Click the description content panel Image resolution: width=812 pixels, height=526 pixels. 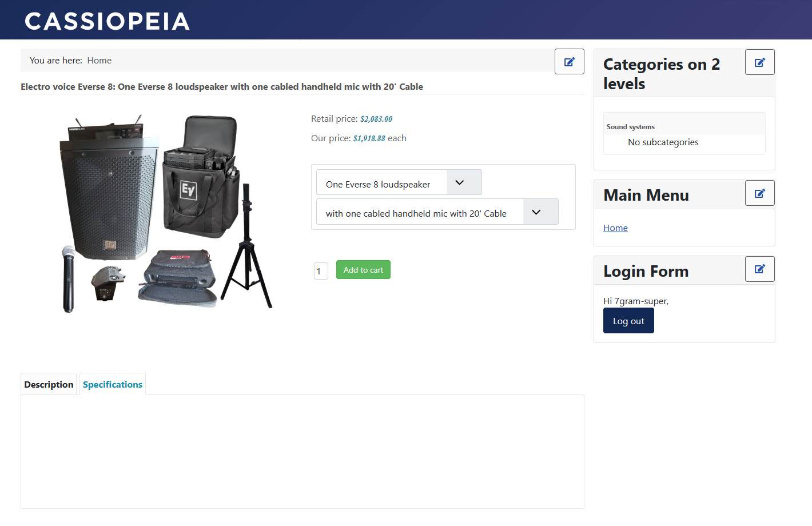click(302, 452)
